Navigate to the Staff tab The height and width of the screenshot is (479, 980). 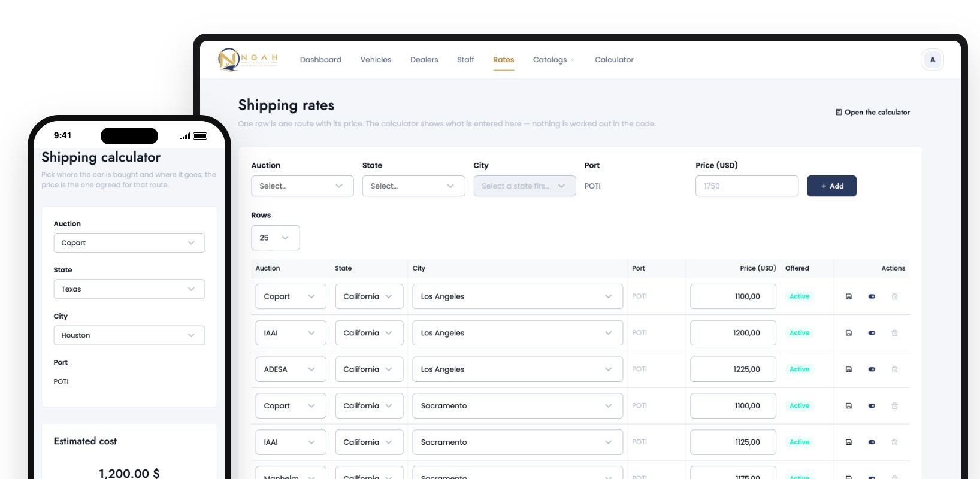pyautogui.click(x=465, y=60)
